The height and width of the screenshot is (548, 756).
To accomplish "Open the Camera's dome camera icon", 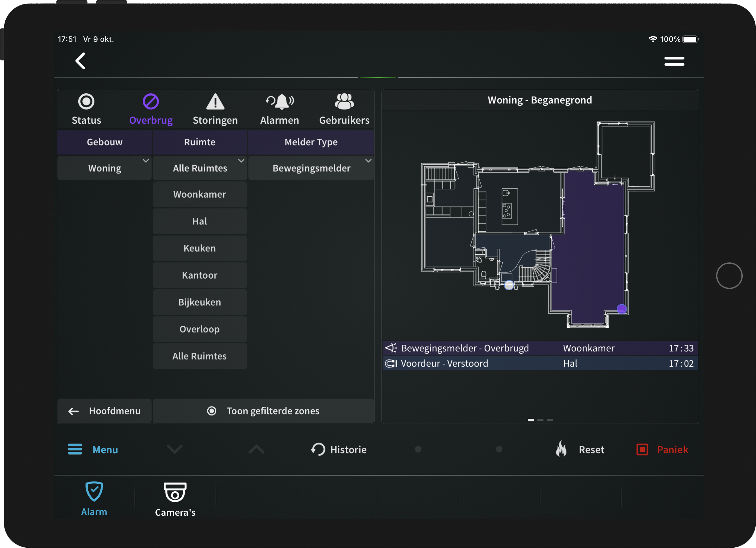I will click(175, 492).
